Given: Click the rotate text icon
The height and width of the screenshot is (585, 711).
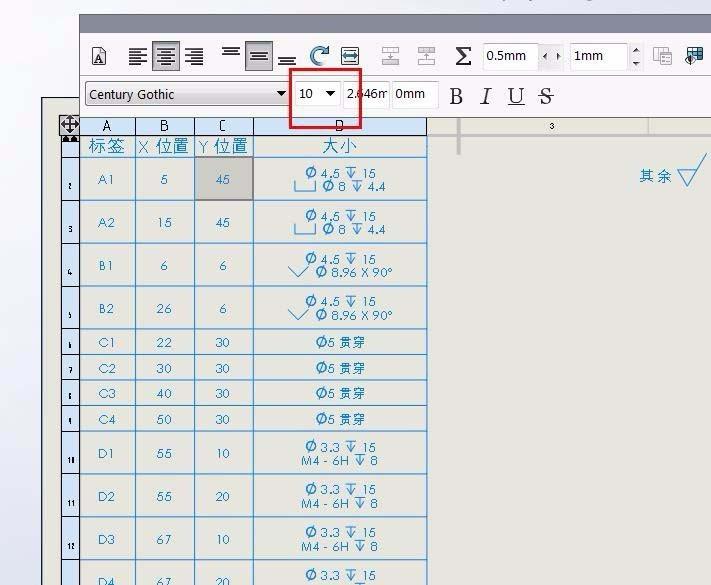Looking at the screenshot, I should point(319,56).
